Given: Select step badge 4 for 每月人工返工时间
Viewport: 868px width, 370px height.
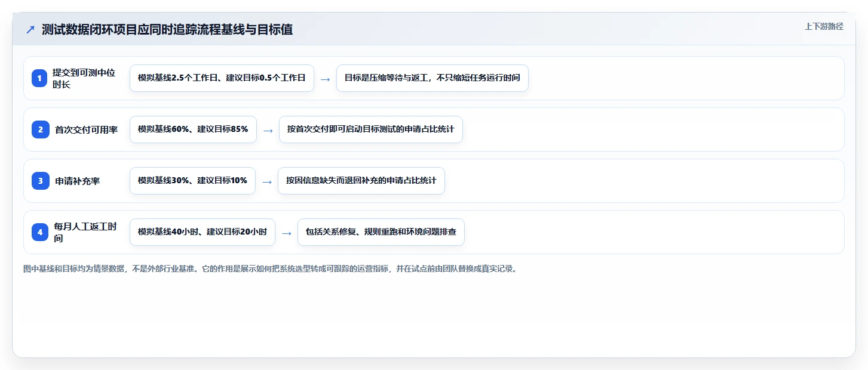Looking at the screenshot, I should click(40, 232).
